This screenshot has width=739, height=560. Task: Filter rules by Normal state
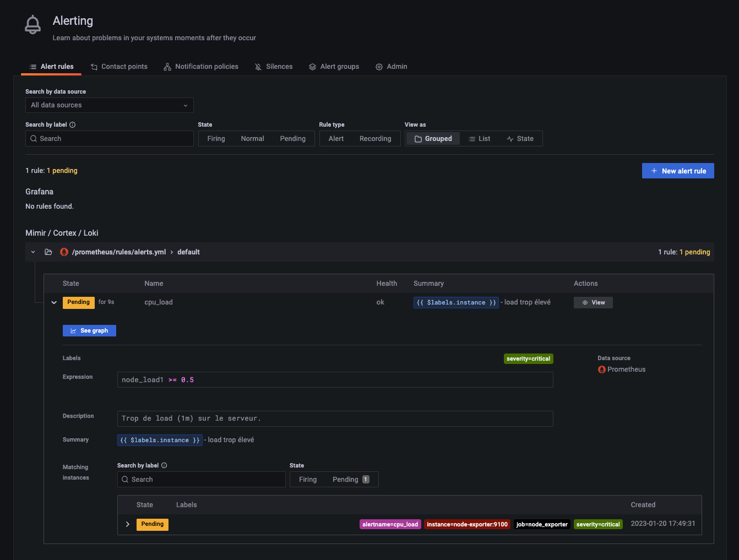tap(252, 139)
